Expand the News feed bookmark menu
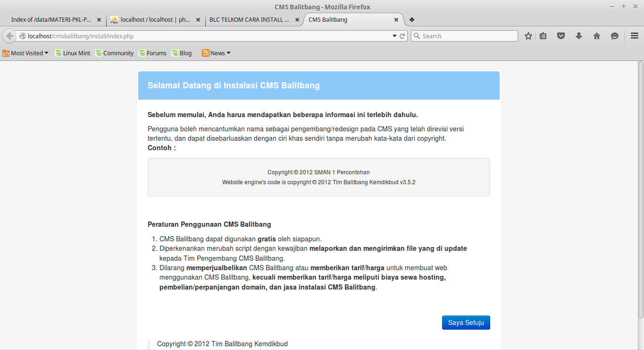Screen dimensions: 644x350 tap(217, 53)
